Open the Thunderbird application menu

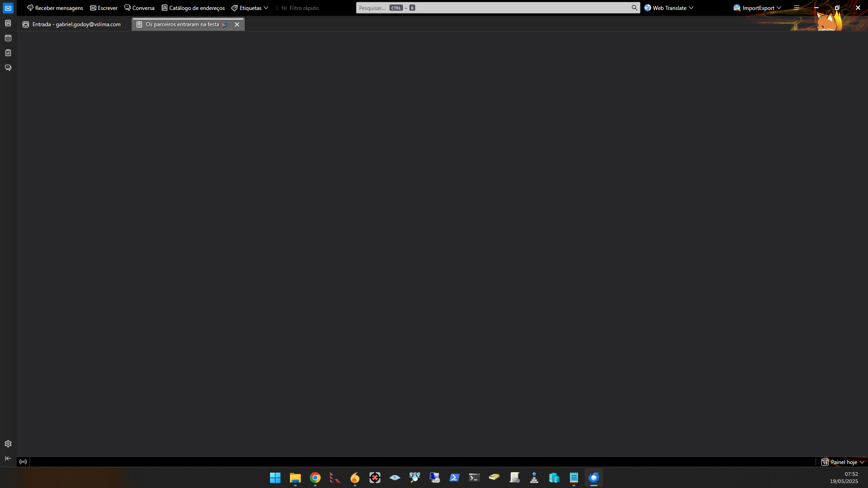click(x=797, y=8)
